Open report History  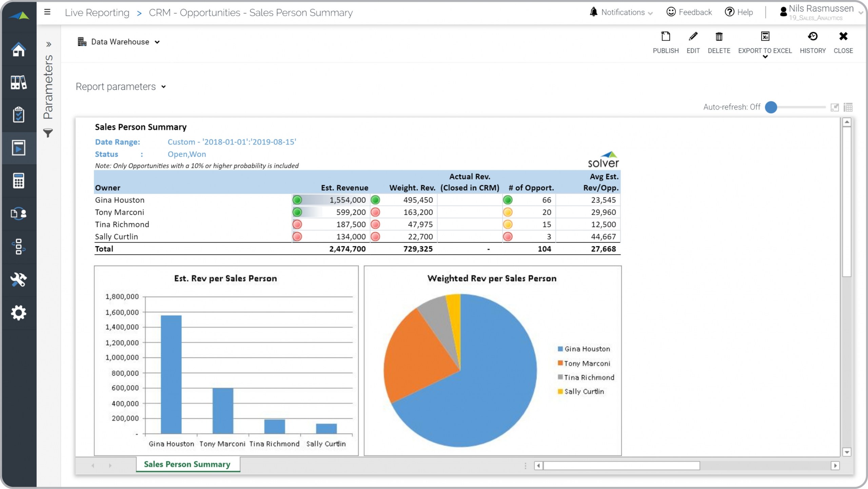pos(812,37)
